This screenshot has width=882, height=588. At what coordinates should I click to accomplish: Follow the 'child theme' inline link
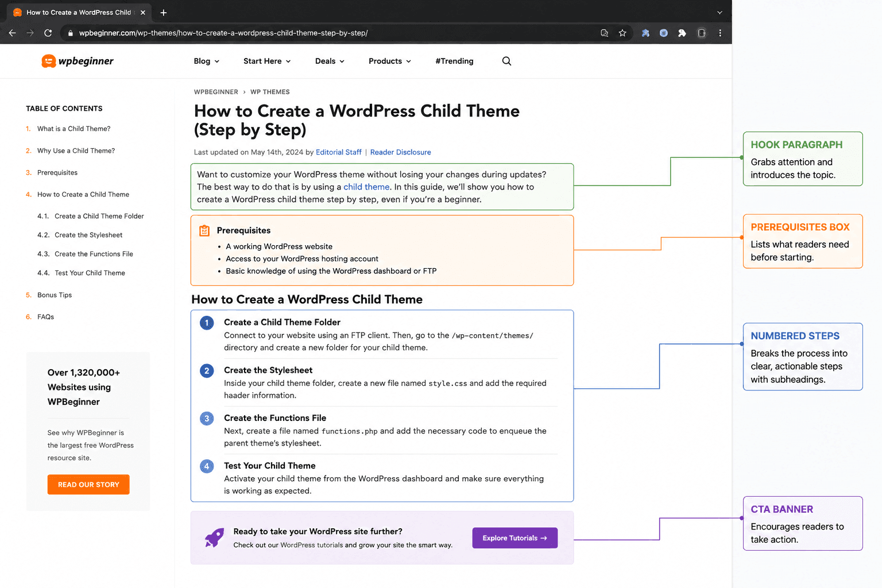tap(366, 187)
